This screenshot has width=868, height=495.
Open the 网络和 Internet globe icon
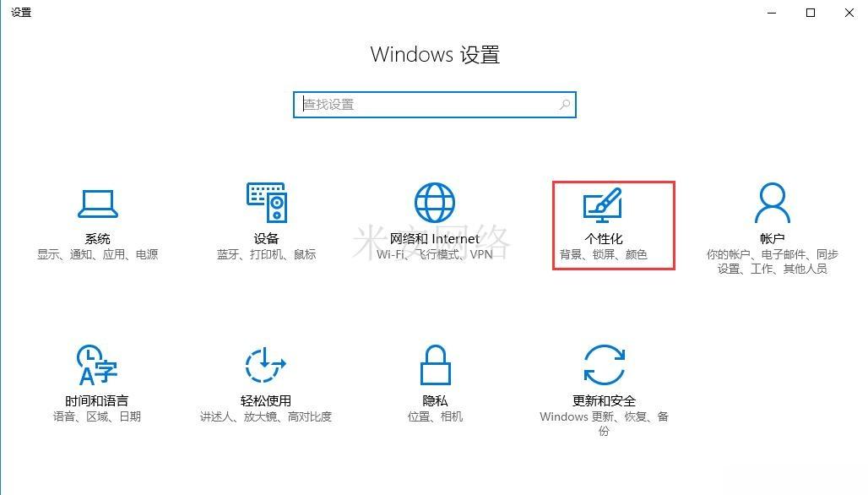[x=435, y=203]
